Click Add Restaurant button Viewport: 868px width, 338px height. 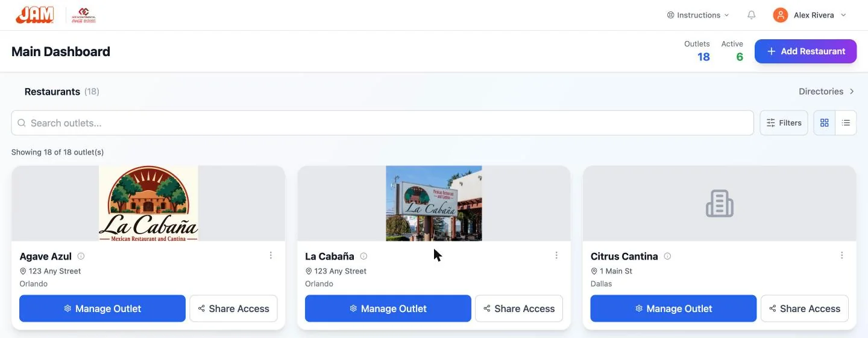805,51
